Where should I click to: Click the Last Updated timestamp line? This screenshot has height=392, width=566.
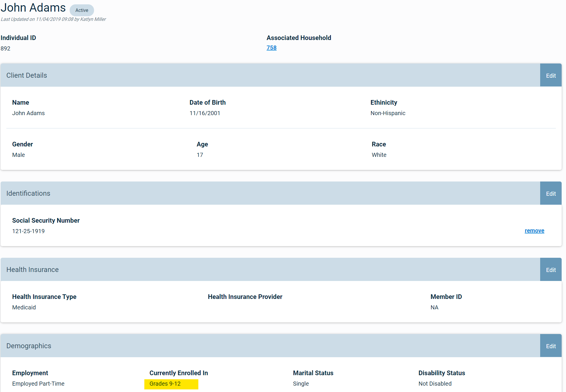pos(53,19)
